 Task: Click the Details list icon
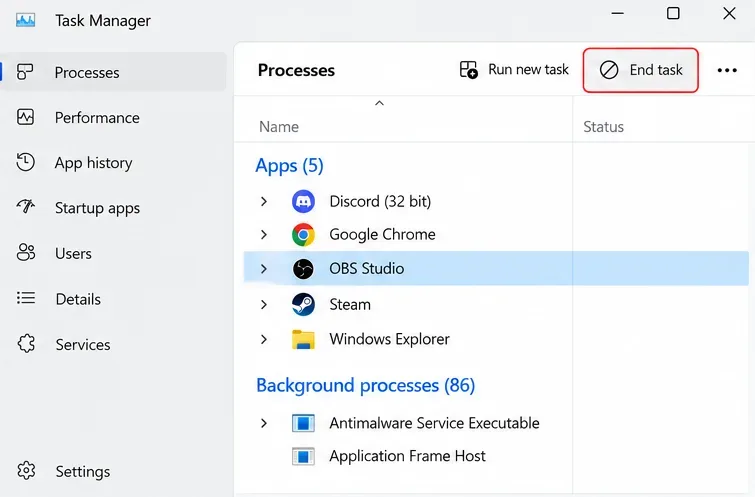point(26,298)
